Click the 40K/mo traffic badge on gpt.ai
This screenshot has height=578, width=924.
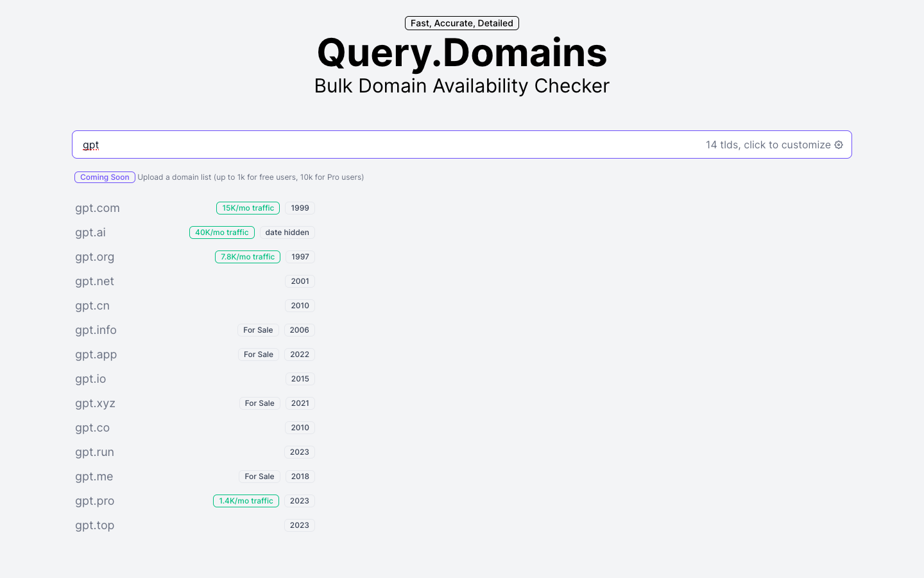222,232
